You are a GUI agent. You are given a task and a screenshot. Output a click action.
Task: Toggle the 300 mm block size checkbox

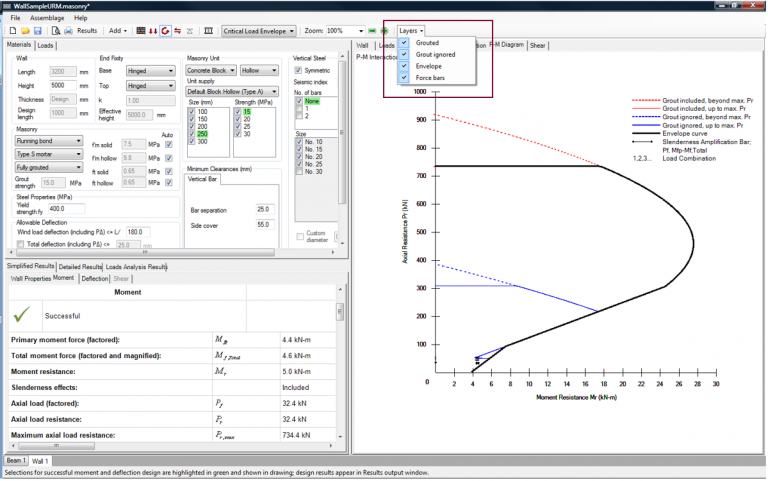[191, 142]
